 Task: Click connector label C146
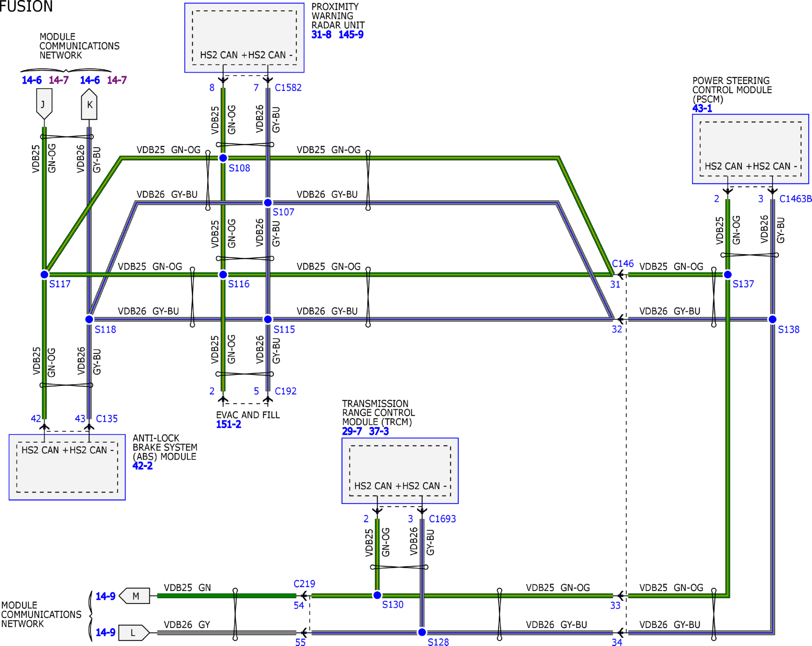pyautogui.click(x=623, y=264)
